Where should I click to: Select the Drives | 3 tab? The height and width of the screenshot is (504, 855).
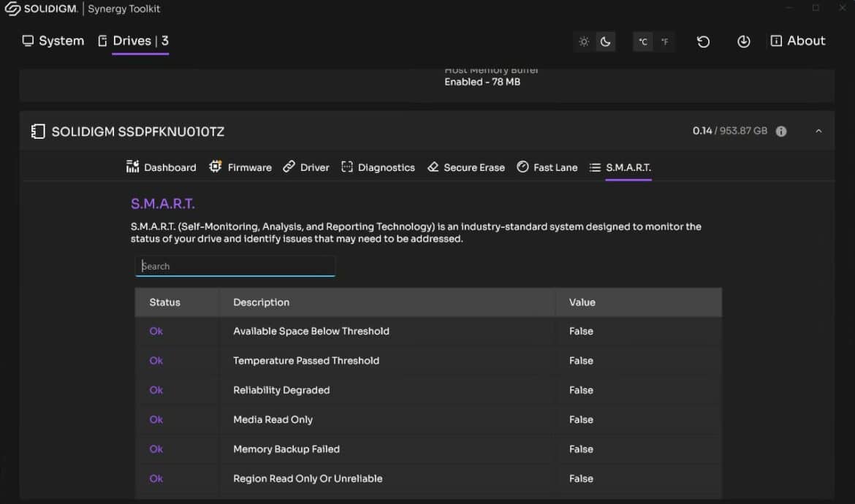tap(134, 41)
